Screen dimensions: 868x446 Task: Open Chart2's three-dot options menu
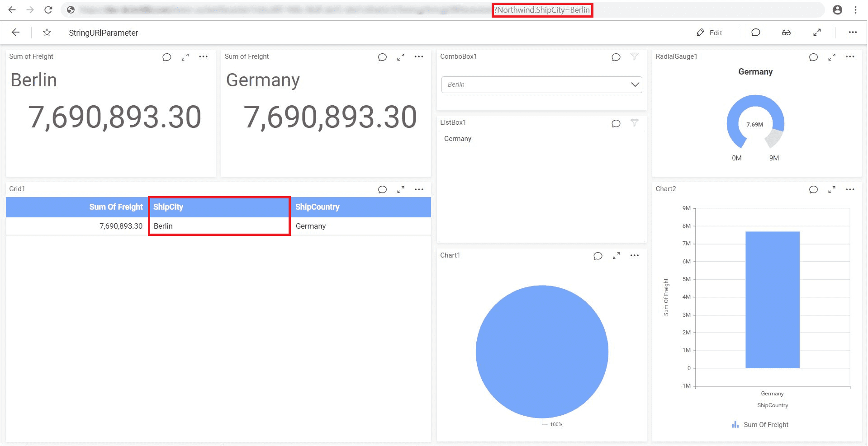pyautogui.click(x=850, y=189)
